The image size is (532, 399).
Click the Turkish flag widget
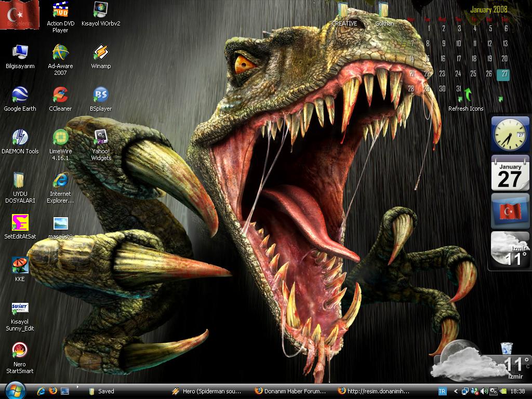tap(510, 211)
